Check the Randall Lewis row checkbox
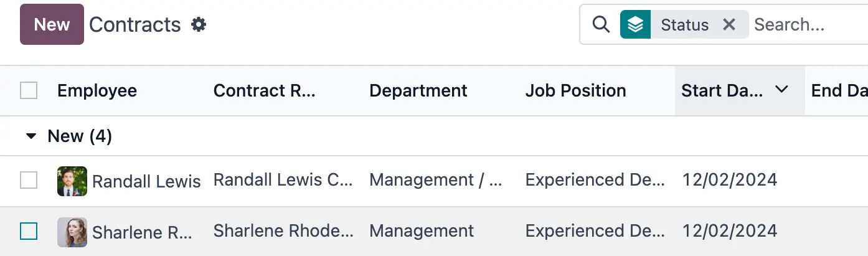The width and height of the screenshot is (868, 256). 29,181
